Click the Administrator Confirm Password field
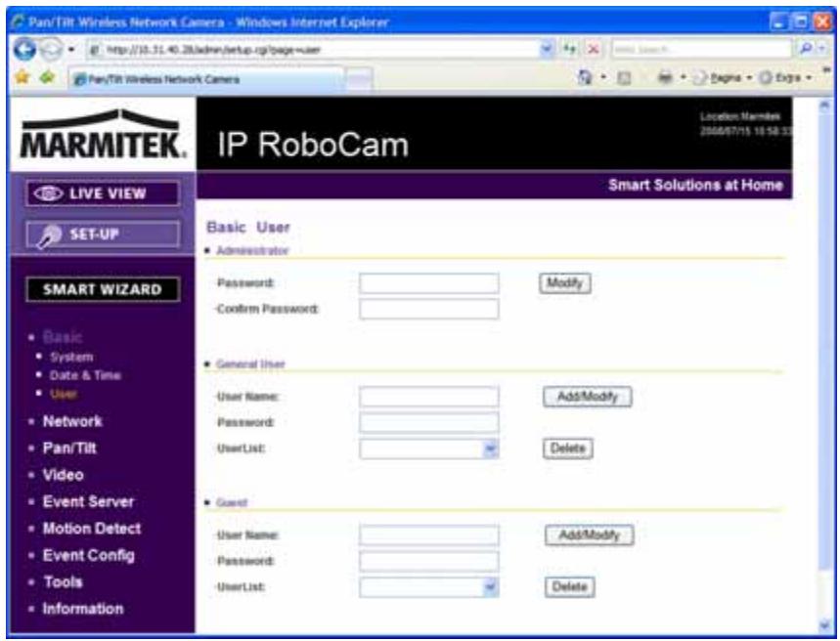The width and height of the screenshot is (840, 641). (x=429, y=309)
